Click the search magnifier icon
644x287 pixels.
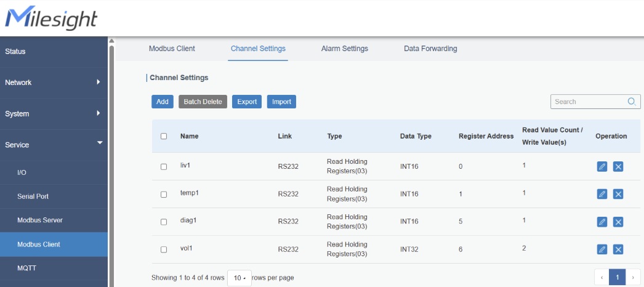pos(632,102)
